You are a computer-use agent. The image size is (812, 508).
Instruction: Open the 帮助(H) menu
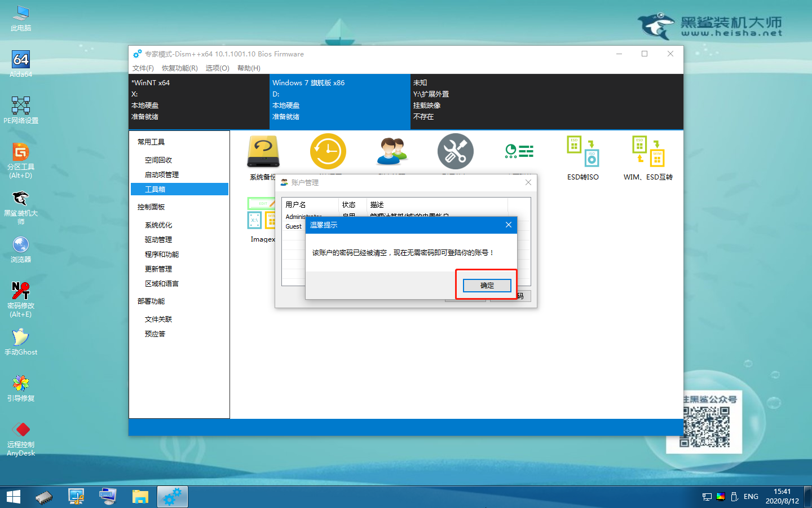(x=249, y=68)
